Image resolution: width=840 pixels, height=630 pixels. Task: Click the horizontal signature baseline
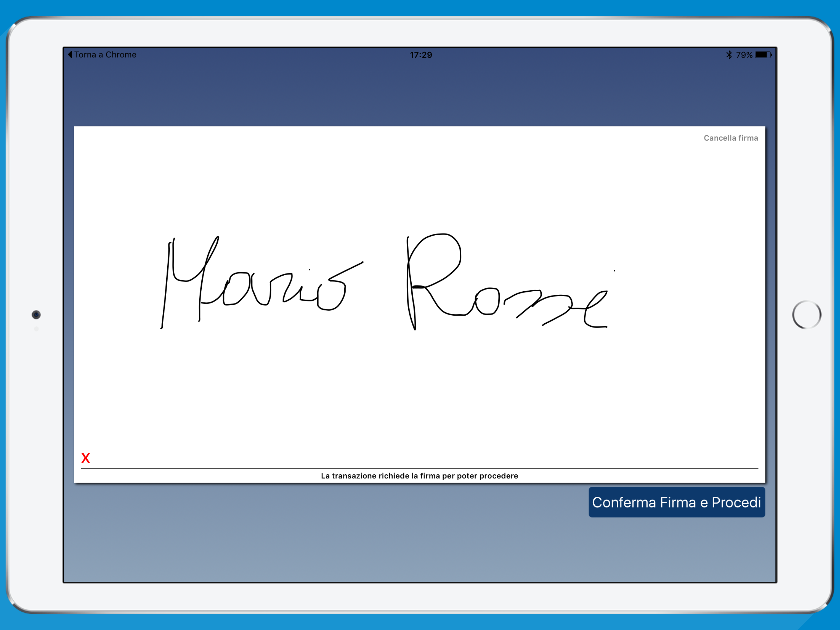tap(419, 469)
